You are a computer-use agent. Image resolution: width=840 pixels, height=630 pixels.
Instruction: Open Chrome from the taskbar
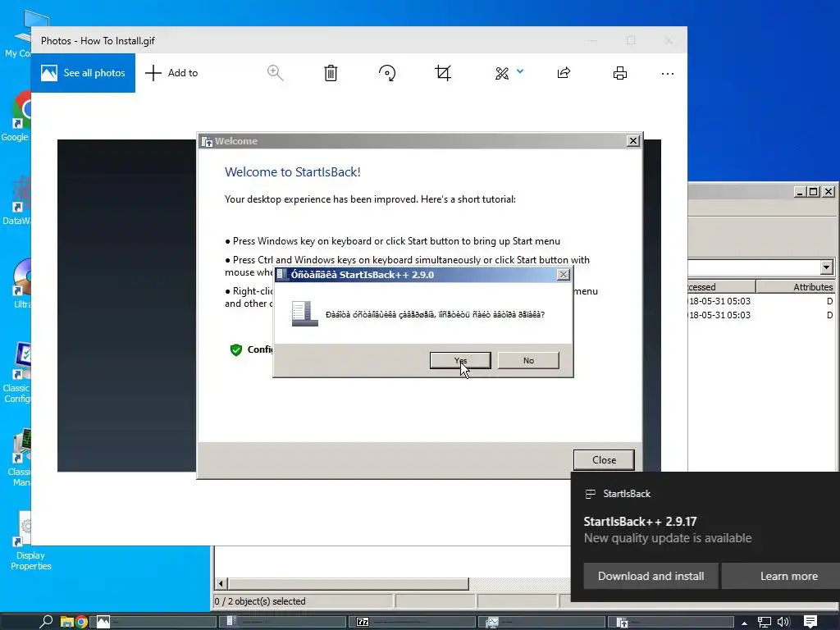point(81,622)
